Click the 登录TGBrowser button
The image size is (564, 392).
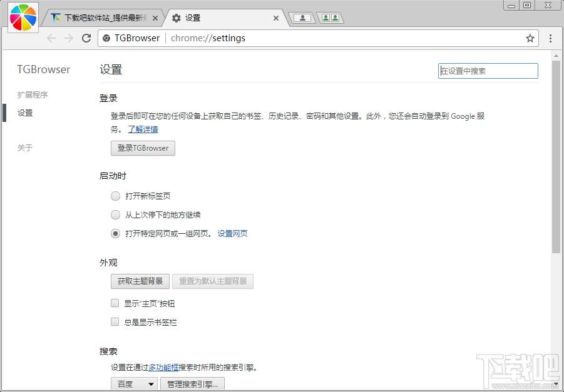pyautogui.click(x=143, y=148)
